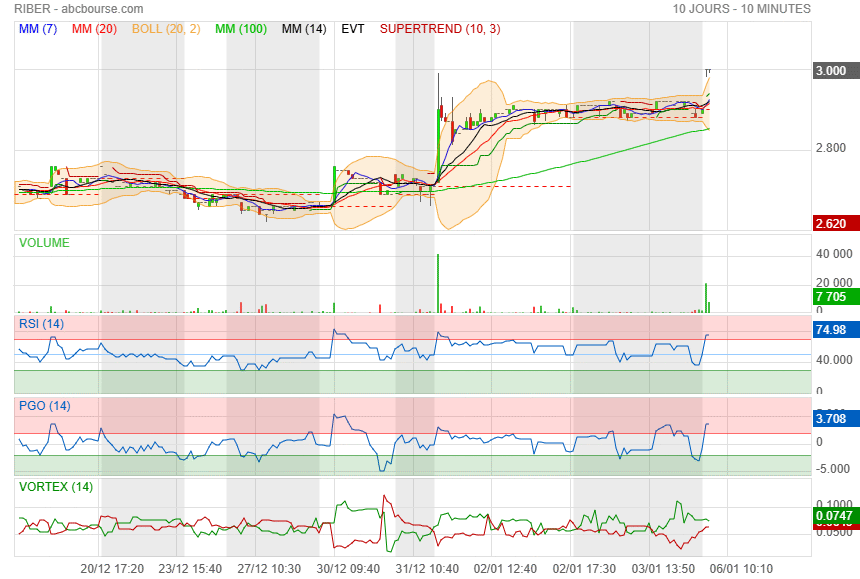Click the 3.708 PGO value tag
Screen dimensions: 860x579
tap(832, 419)
